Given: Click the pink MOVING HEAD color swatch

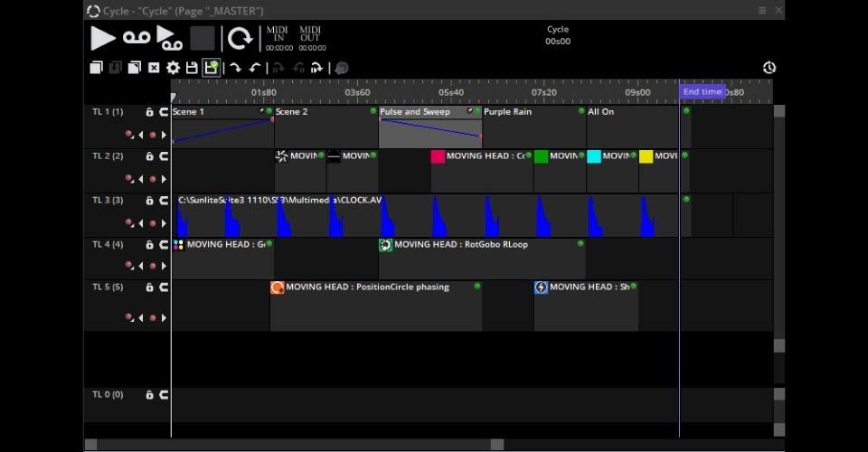Looking at the screenshot, I should pos(438,156).
